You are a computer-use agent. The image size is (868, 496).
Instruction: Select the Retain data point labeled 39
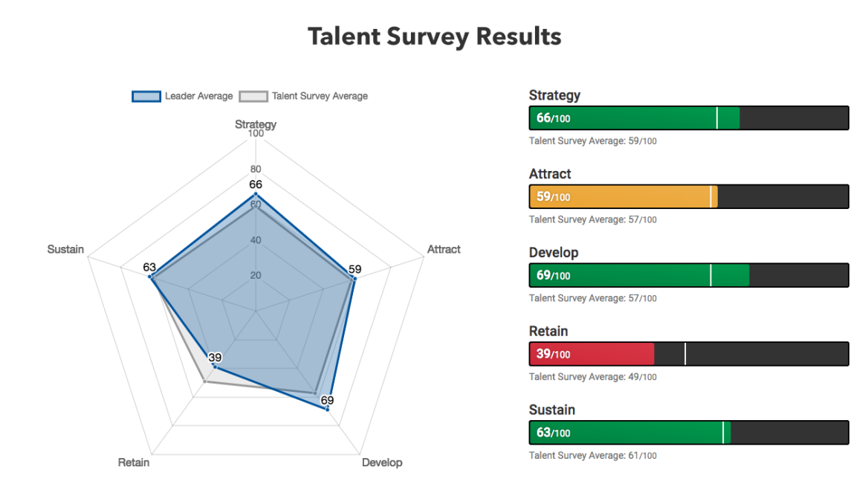[216, 367]
